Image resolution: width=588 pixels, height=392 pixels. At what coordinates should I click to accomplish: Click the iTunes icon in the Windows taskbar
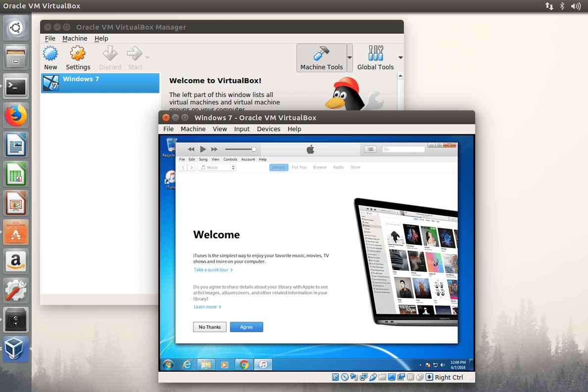[x=263, y=365]
